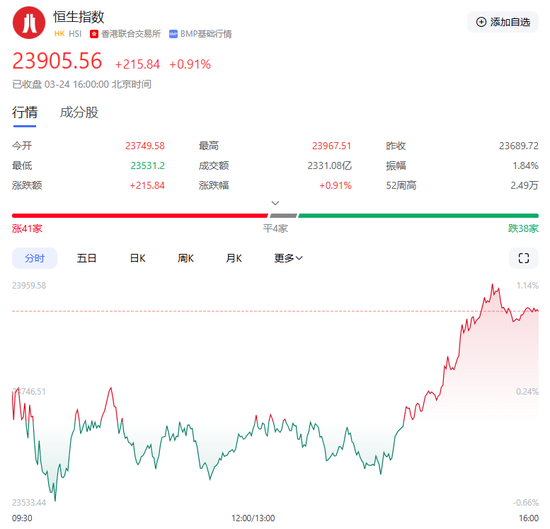Click the 成交额 value 2331.08亿

point(329,166)
